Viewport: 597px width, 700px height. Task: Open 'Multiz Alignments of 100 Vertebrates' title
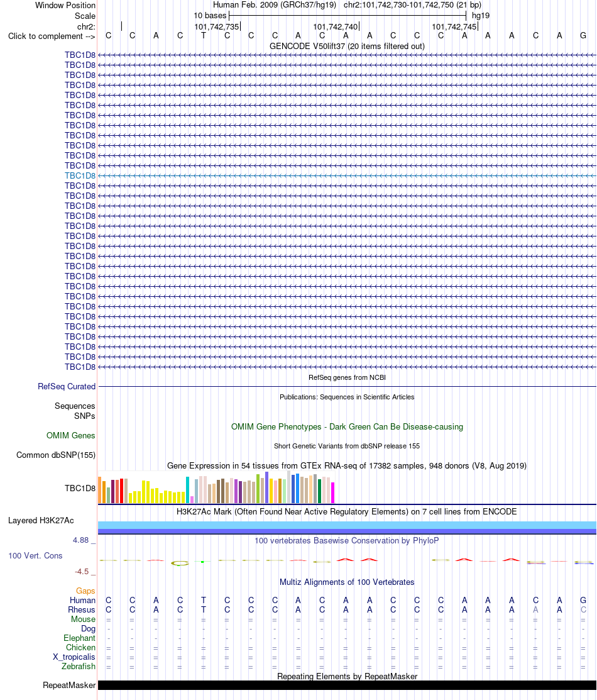[x=347, y=582]
